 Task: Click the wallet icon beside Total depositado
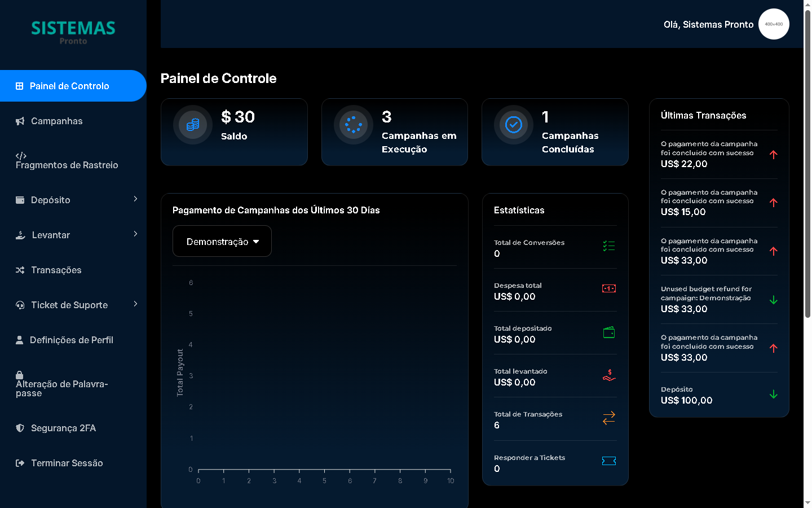click(x=608, y=332)
